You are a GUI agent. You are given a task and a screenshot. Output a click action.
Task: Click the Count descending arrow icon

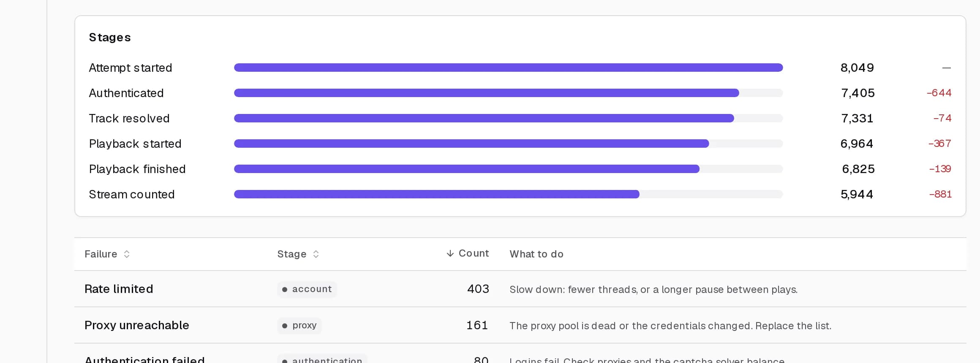coord(450,253)
